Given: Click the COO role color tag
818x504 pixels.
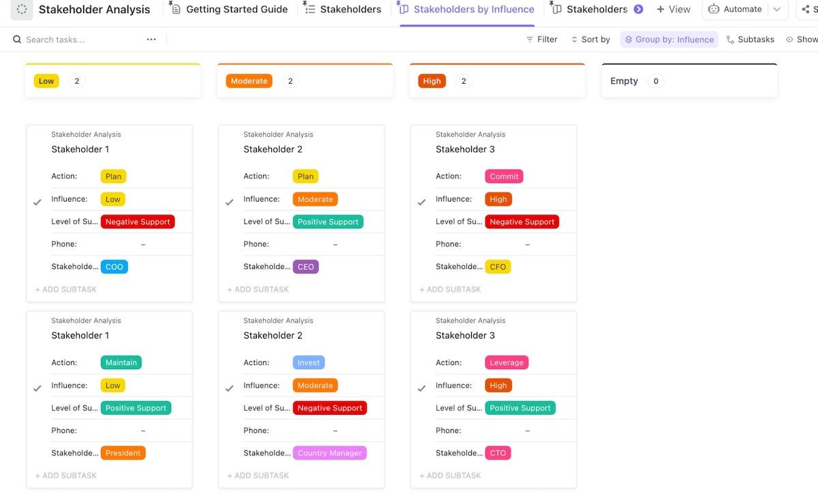Looking at the screenshot, I should click(x=114, y=267).
